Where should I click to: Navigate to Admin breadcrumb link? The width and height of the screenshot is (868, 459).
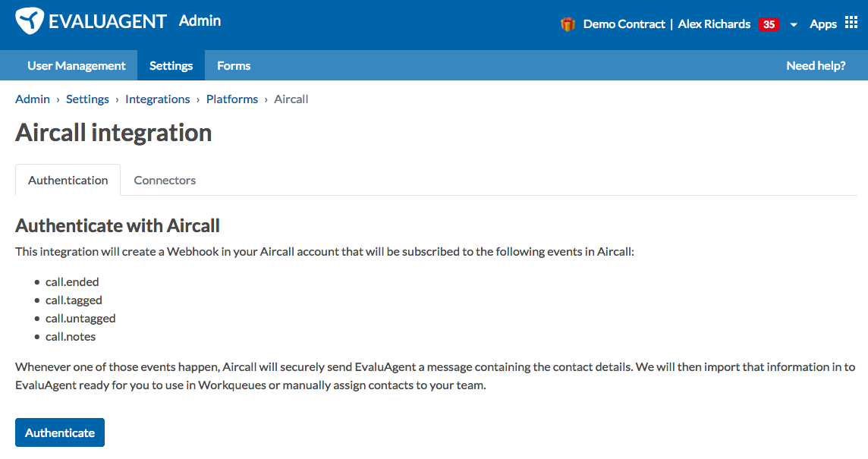[33, 99]
